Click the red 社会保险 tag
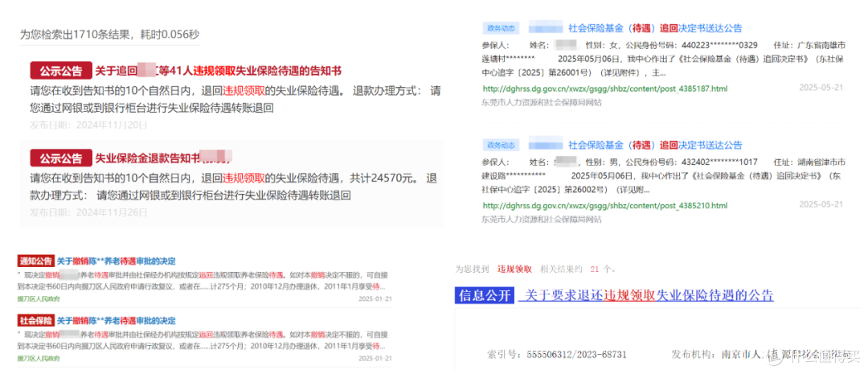Viewport: 868px width, 374px height. pos(36,321)
